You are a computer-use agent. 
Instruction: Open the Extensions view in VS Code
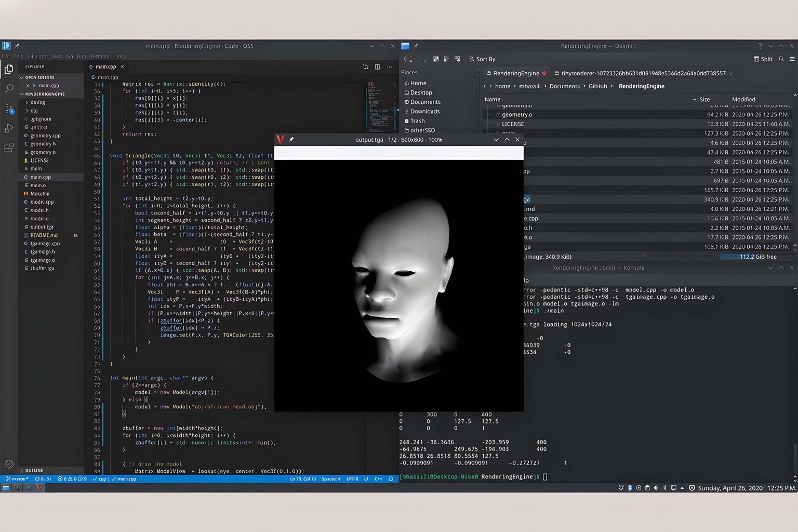point(8,148)
